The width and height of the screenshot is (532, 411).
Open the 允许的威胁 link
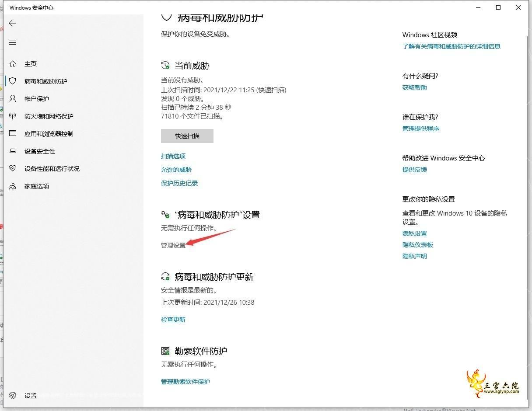(176, 170)
